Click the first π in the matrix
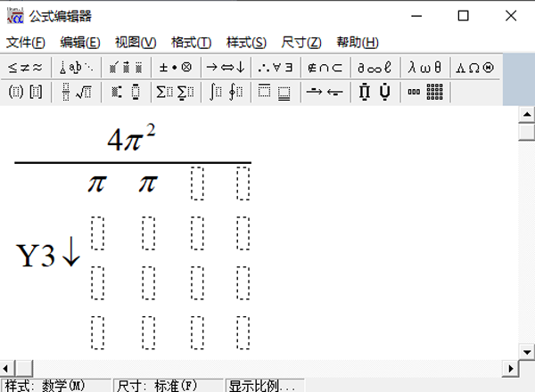 pos(97,184)
